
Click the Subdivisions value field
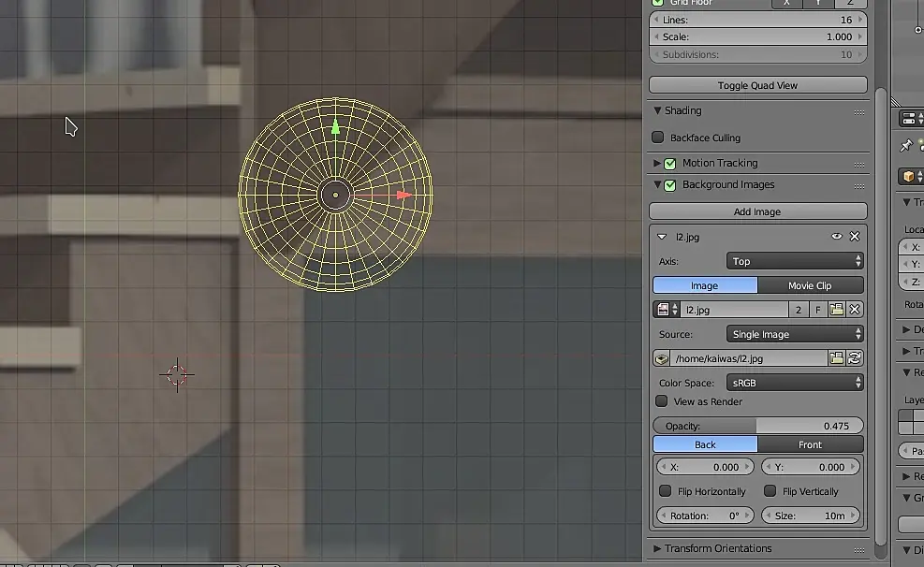(x=757, y=54)
